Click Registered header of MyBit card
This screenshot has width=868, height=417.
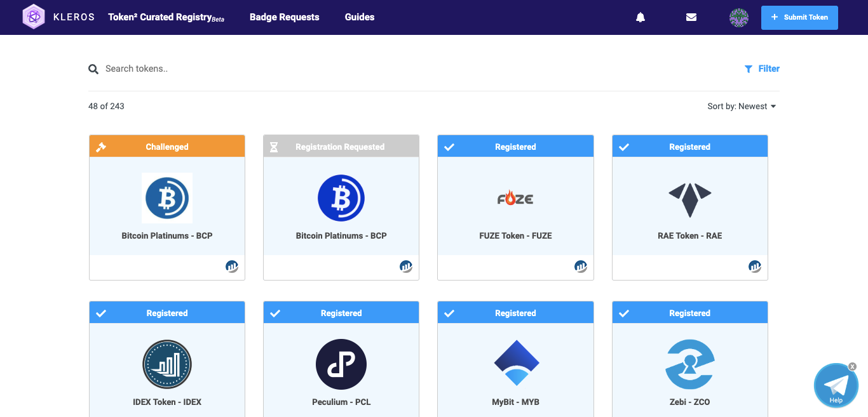[515, 313]
